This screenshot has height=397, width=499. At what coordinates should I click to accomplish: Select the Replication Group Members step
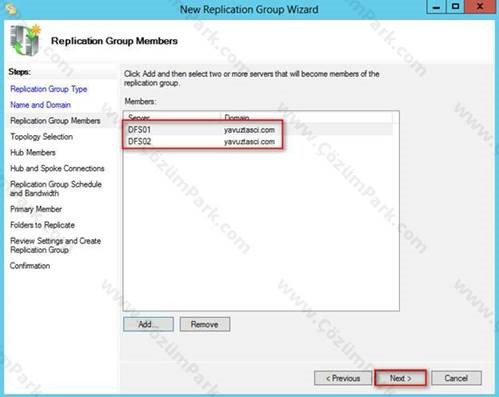[55, 121]
